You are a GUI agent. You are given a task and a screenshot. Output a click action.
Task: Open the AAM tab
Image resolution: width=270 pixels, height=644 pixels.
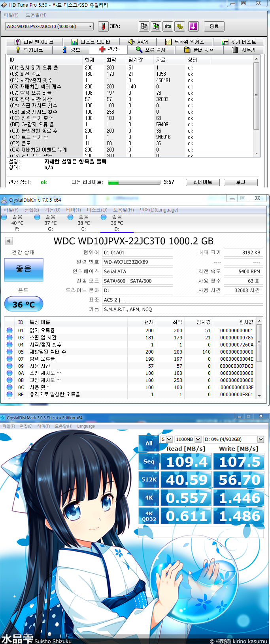(138, 42)
